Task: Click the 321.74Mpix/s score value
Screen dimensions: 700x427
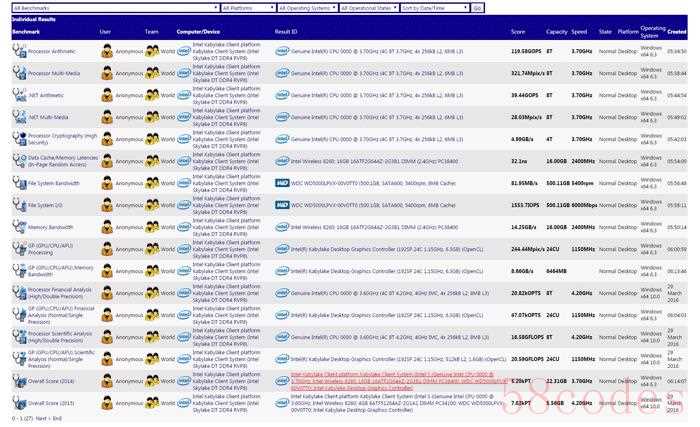Action: (527, 73)
